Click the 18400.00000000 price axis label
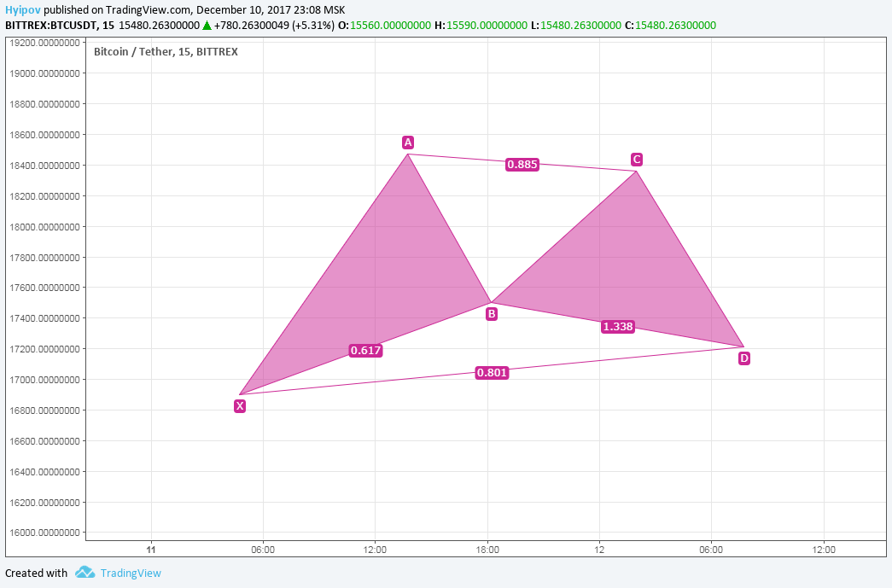The width and height of the screenshot is (892, 588). [x=45, y=166]
